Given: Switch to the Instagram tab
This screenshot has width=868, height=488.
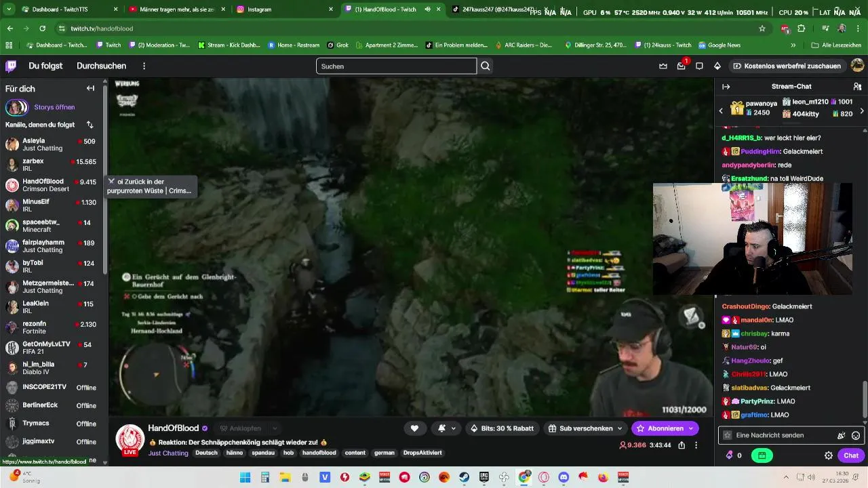Looking at the screenshot, I should 285,9.
